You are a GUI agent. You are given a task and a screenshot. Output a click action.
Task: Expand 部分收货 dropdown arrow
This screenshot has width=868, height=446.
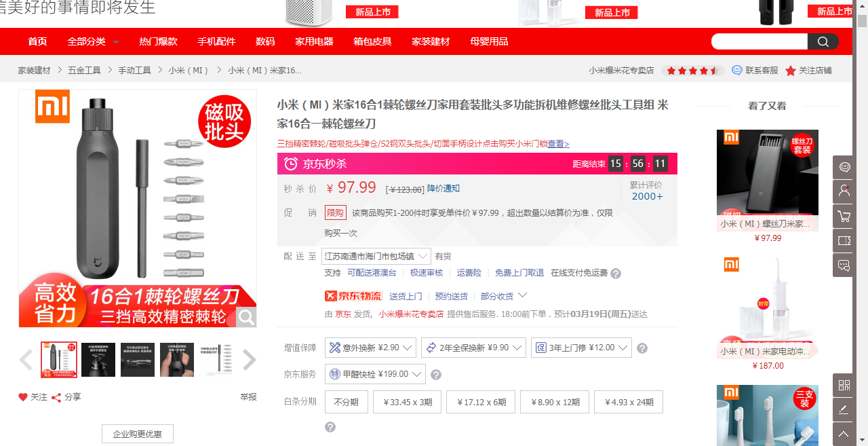522,295
